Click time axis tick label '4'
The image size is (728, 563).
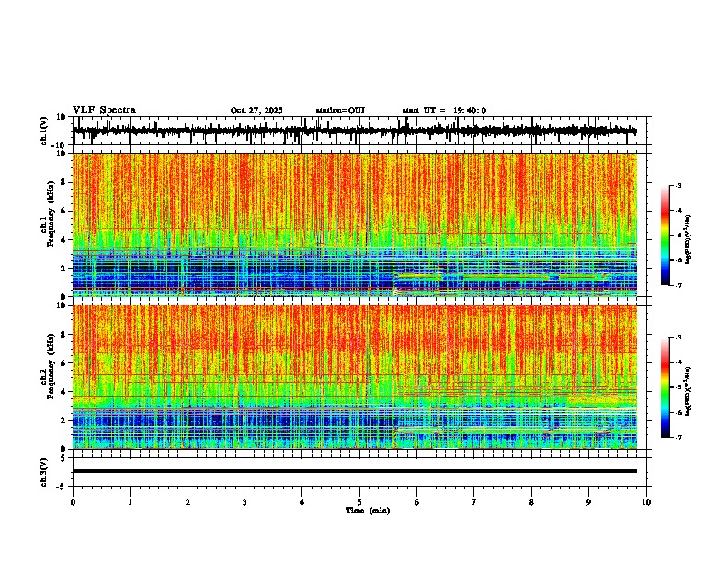coord(302,502)
